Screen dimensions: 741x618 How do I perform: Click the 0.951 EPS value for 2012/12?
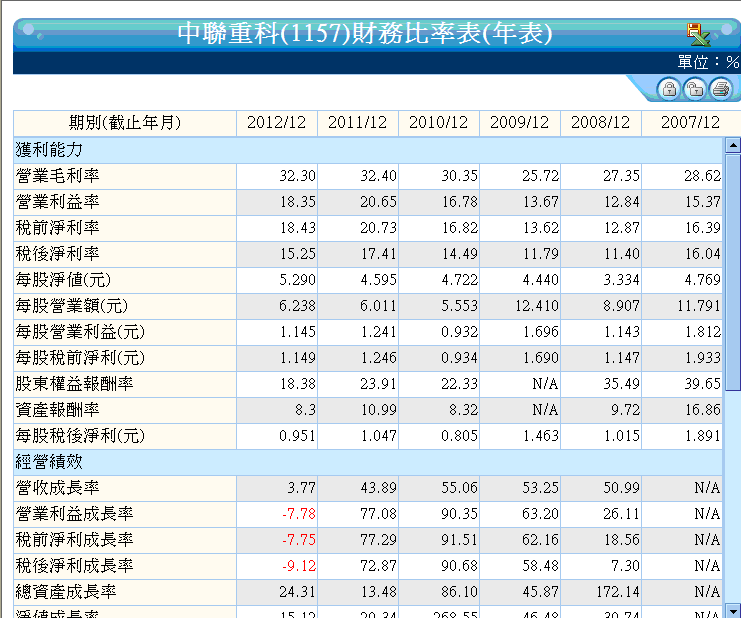click(298, 436)
